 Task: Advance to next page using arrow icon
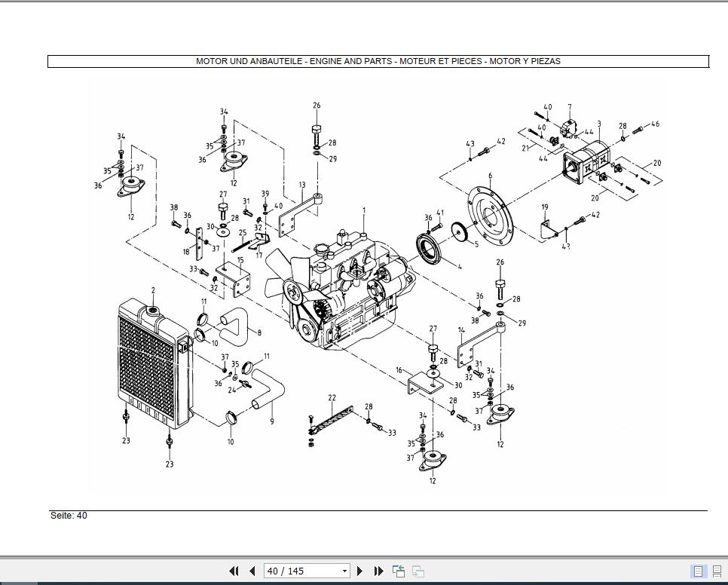360,571
